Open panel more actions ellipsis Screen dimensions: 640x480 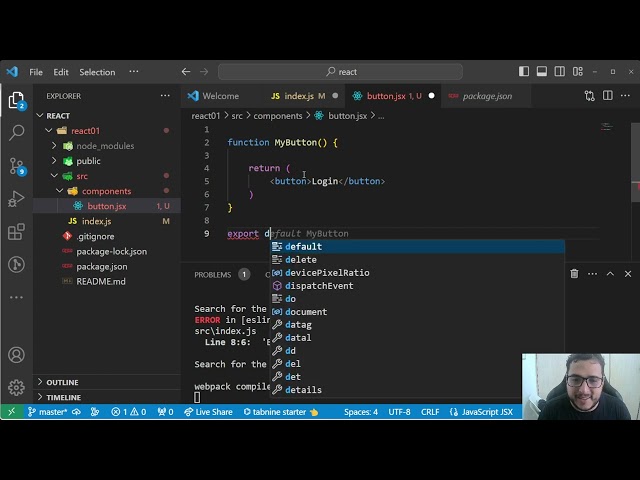[592, 273]
